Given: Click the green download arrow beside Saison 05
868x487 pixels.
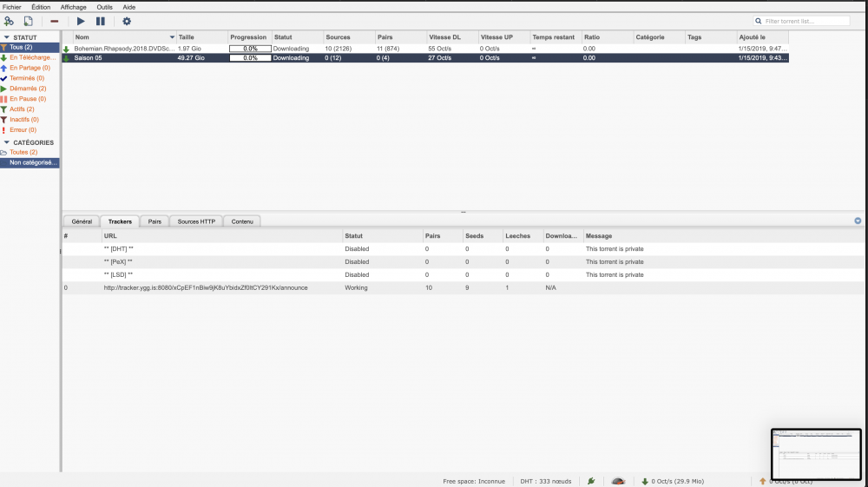Looking at the screenshot, I should (x=67, y=57).
